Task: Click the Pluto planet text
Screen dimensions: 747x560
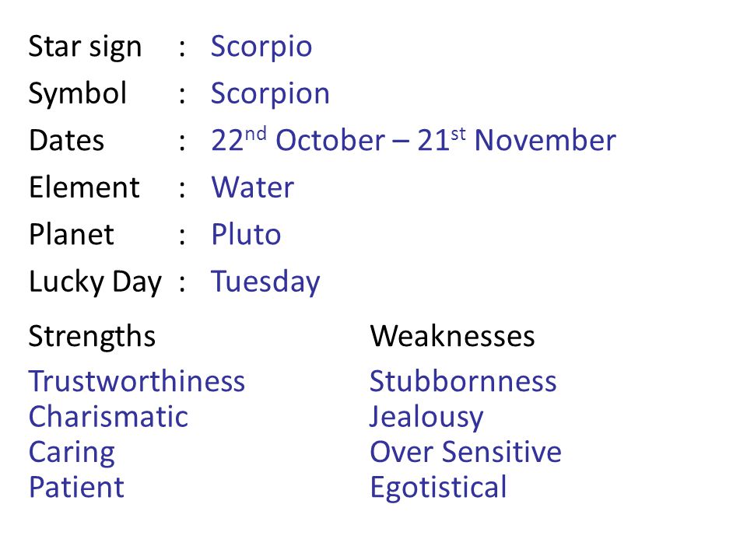Action: coord(246,234)
